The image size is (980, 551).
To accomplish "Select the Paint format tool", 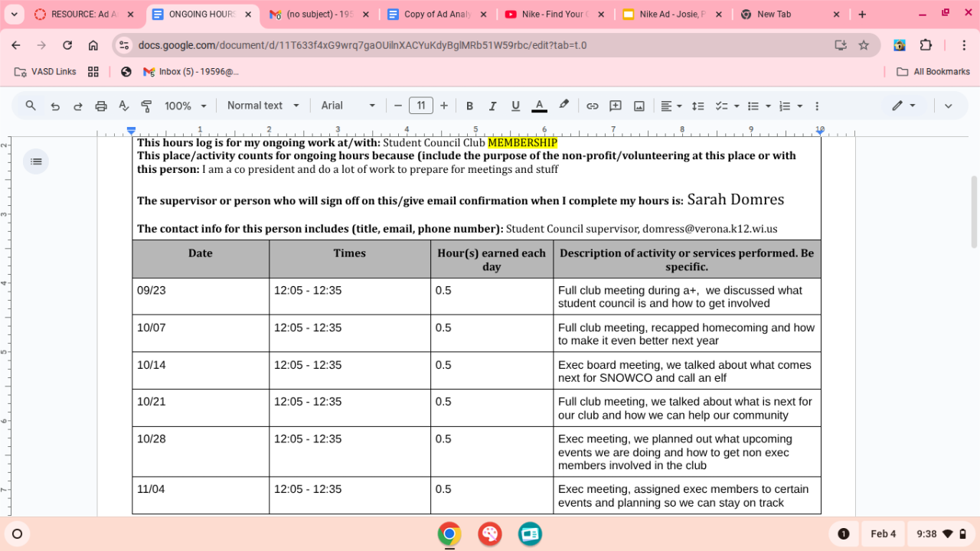I will click(146, 106).
